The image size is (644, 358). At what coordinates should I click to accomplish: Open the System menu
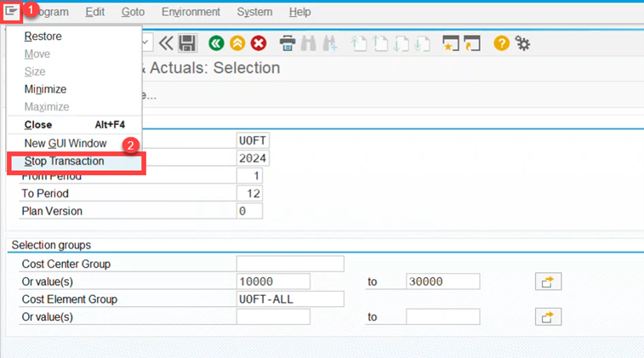click(x=254, y=12)
